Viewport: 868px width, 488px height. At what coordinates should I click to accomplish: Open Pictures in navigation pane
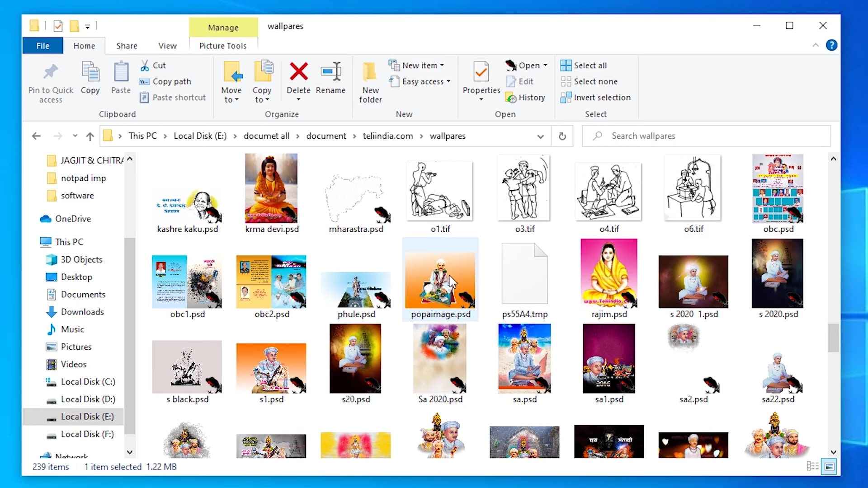pos(69,347)
